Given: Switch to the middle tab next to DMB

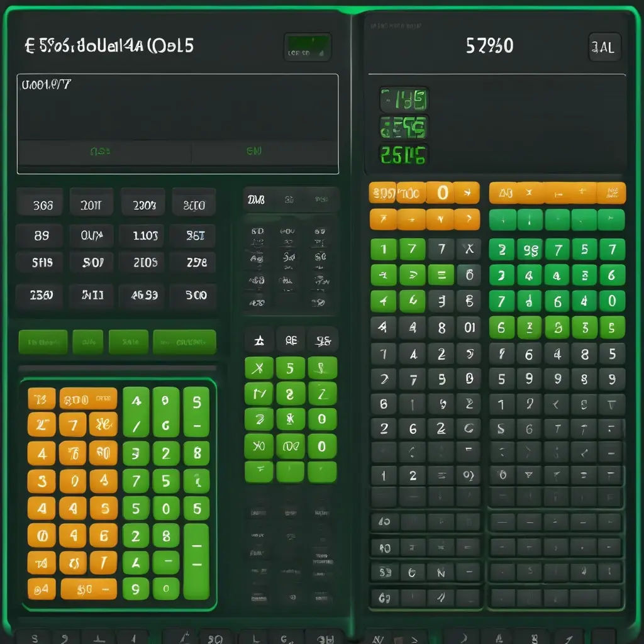Looking at the screenshot, I should (x=289, y=198).
